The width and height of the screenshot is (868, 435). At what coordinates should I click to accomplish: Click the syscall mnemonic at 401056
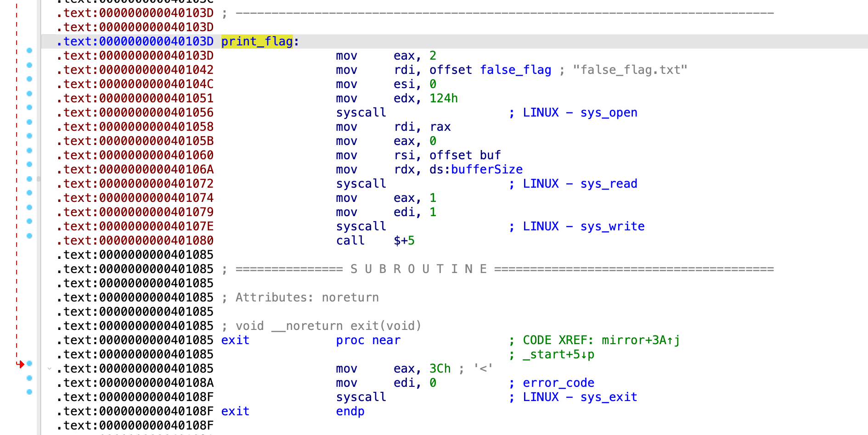(361, 112)
